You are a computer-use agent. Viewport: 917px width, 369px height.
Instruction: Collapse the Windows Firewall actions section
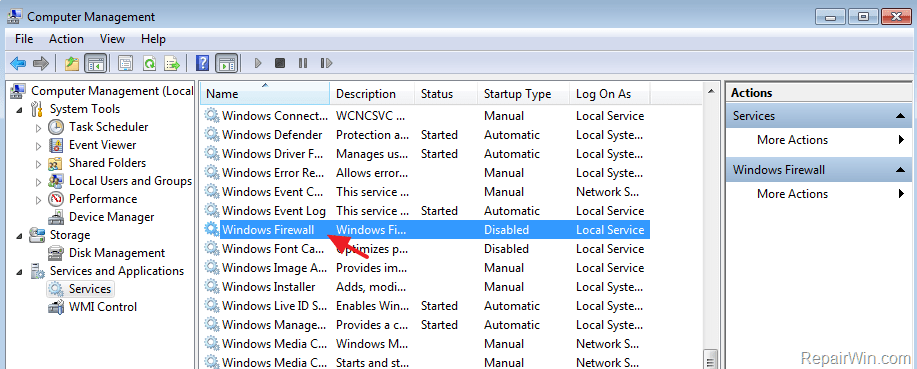[901, 170]
